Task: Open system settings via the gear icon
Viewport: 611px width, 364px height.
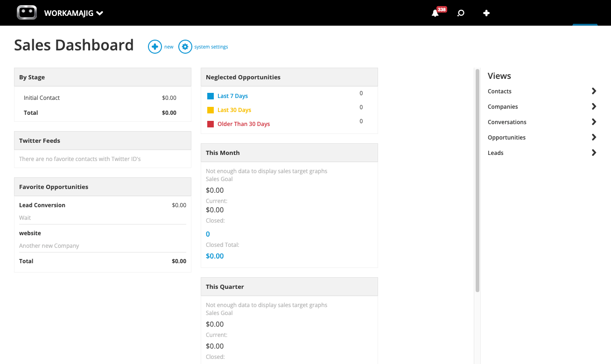Action: (x=185, y=47)
